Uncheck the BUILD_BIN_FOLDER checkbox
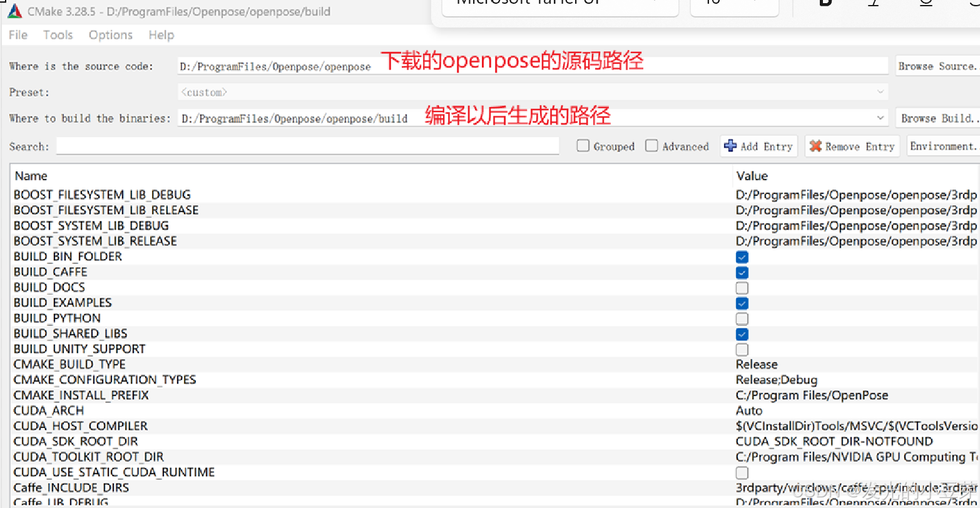Screen dimensions: 980x508 point(742,257)
